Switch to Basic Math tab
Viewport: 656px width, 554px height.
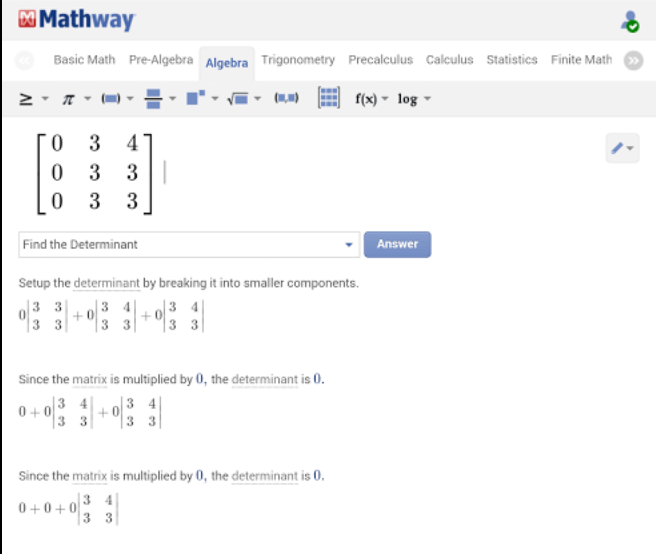(84, 60)
